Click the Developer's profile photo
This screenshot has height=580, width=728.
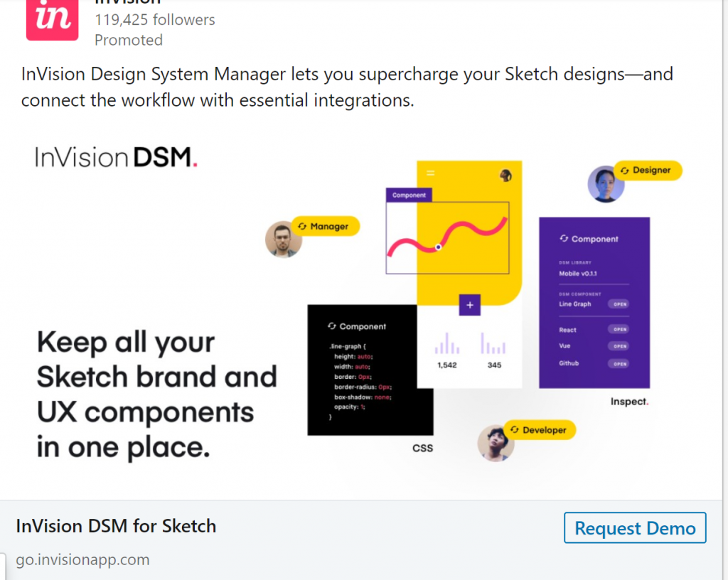point(496,443)
